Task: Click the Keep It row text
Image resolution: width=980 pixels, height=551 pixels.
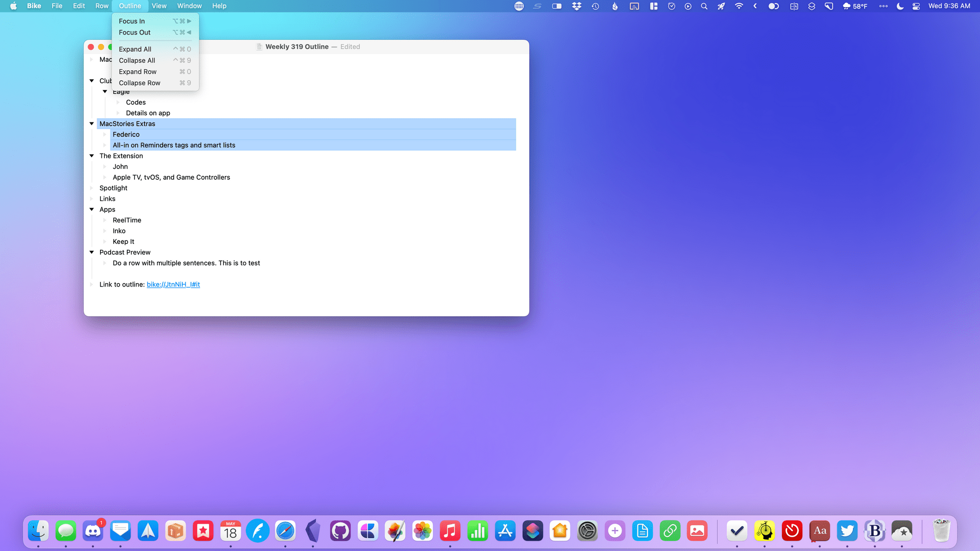Action: pyautogui.click(x=123, y=242)
